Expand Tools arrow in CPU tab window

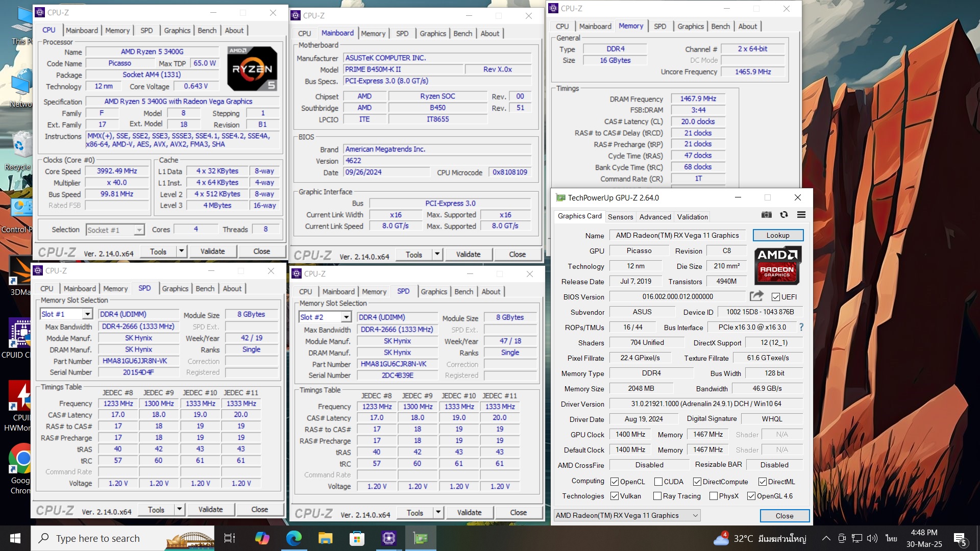pos(181,251)
